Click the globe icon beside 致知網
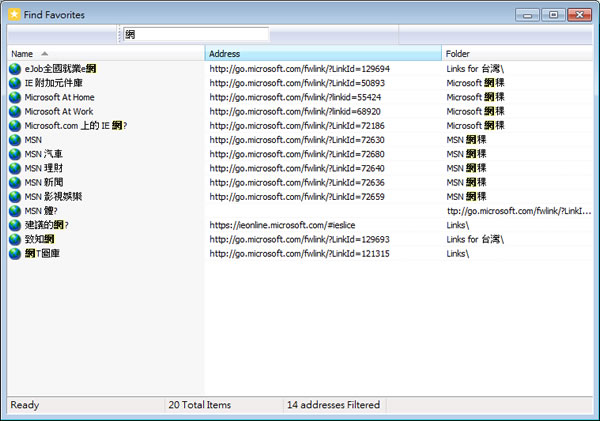Image resolution: width=600 pixels, height=421 pixels. (x=15, y=240)
